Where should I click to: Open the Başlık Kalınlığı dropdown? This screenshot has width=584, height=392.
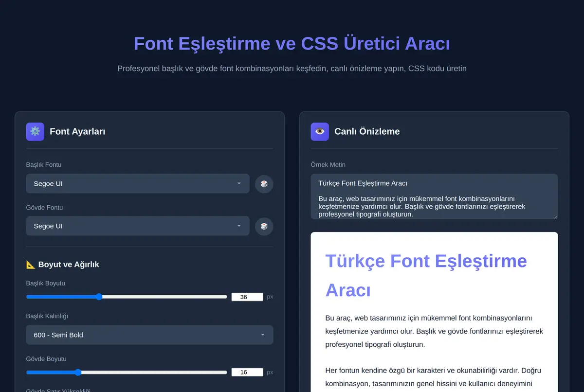149,335
